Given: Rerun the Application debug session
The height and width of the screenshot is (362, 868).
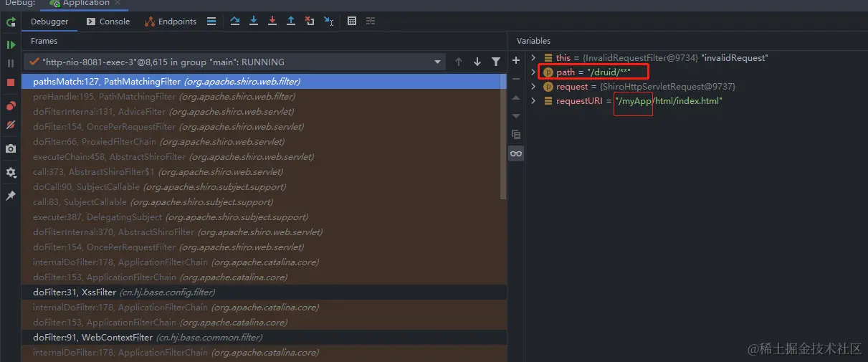Looking at the screenshot, I should pos(11,22).
